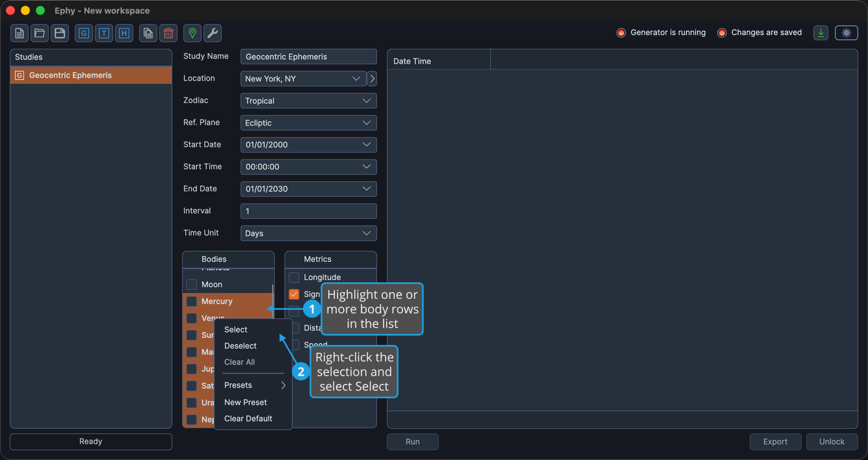Open the Zodiac dropdown set to Tropical
868x460 pixels.
(309, 101)
